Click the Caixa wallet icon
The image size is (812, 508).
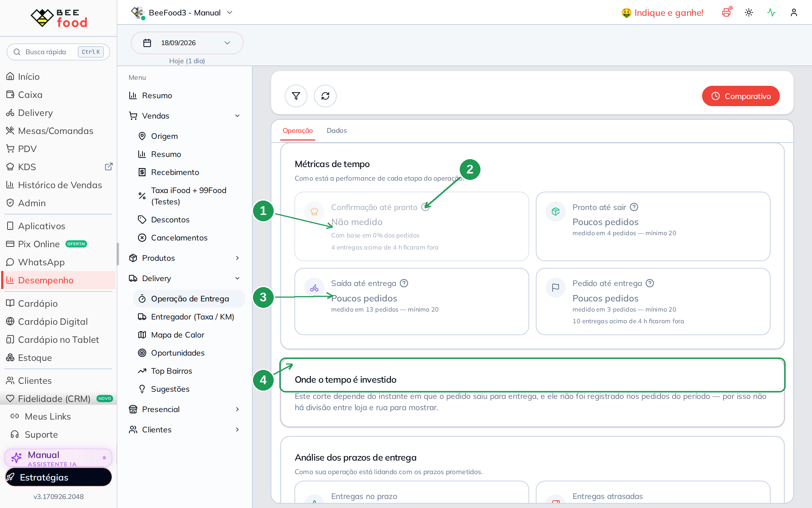pyautogui.click(x=10, y=94)
